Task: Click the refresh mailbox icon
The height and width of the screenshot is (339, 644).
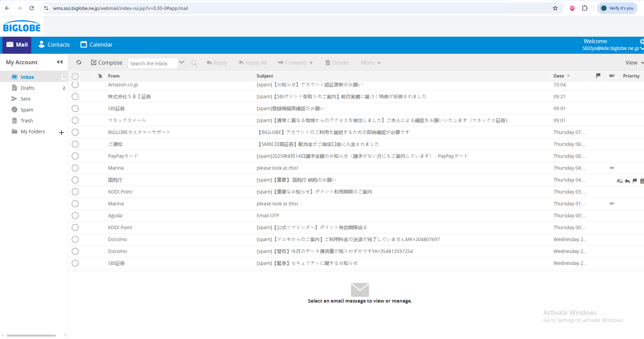Action: tap(79, 63)
